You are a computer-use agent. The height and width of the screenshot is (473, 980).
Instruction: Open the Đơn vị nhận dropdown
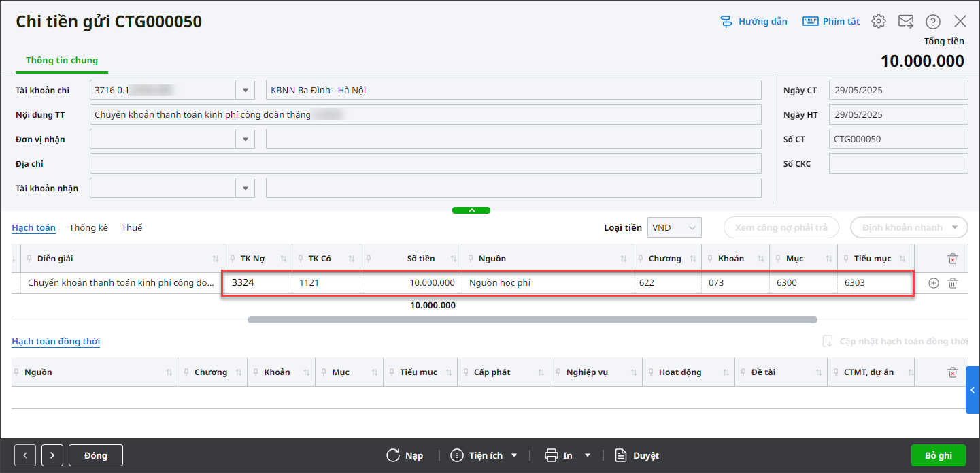coord(245,139)
